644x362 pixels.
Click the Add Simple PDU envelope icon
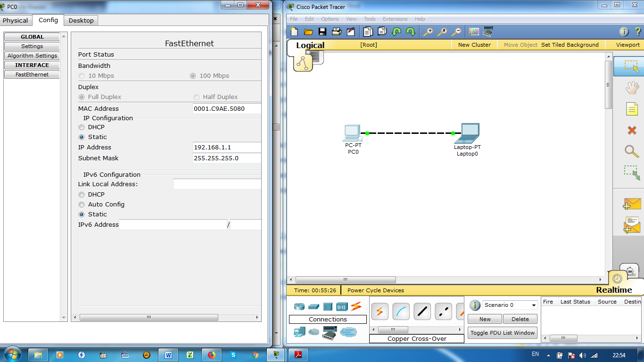tap(632, 204)
